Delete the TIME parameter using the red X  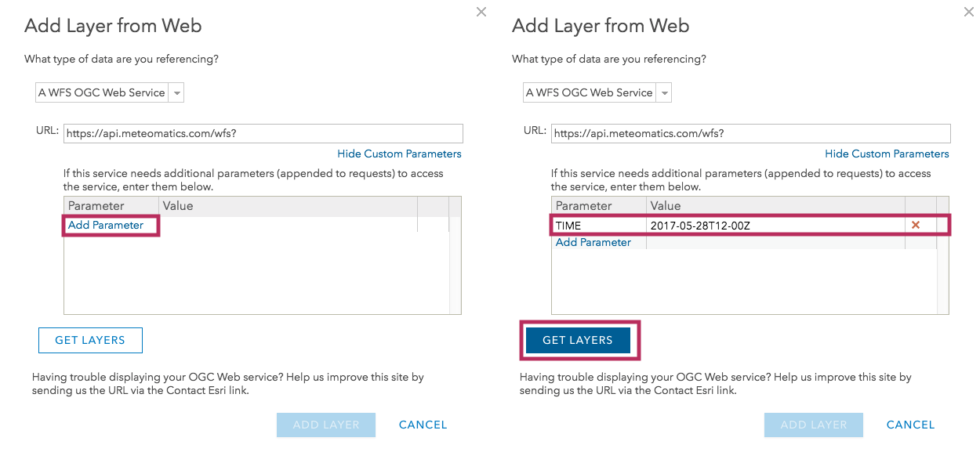916,225
